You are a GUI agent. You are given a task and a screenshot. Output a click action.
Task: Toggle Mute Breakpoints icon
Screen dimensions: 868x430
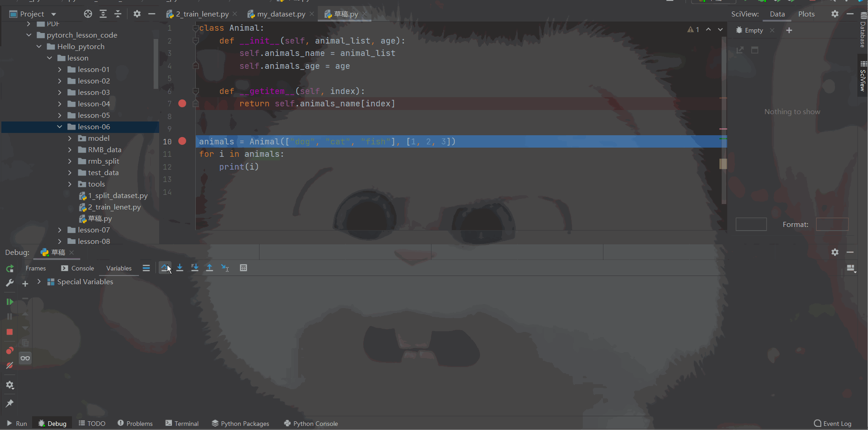pos(10,366)
